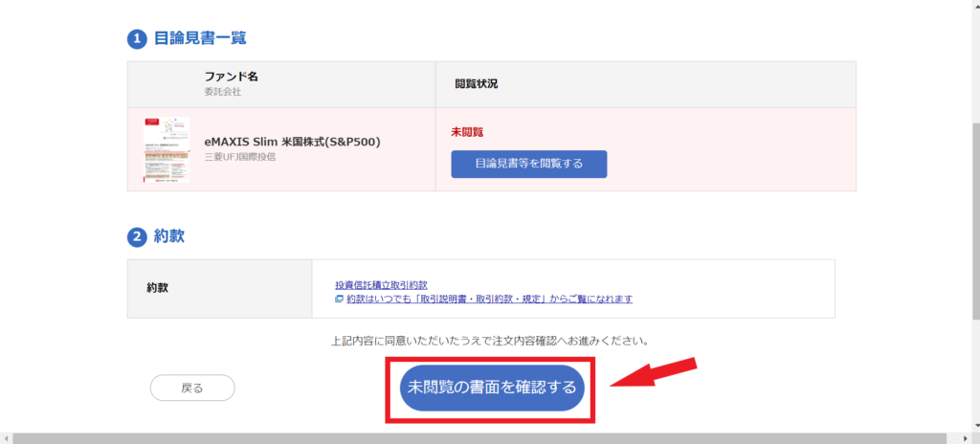The image size is (980, 444).
Task: Click the 三菱UFJ国際投信 company name
Action: 240,157
